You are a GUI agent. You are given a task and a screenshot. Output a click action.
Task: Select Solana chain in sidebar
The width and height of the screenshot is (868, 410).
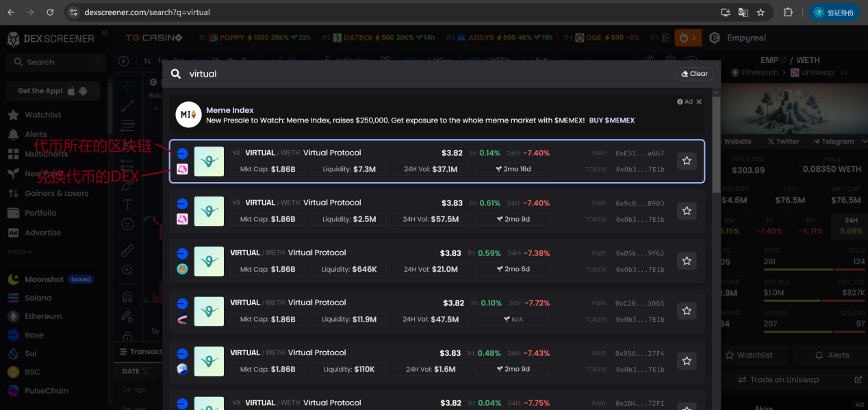[x=38, y=298]
